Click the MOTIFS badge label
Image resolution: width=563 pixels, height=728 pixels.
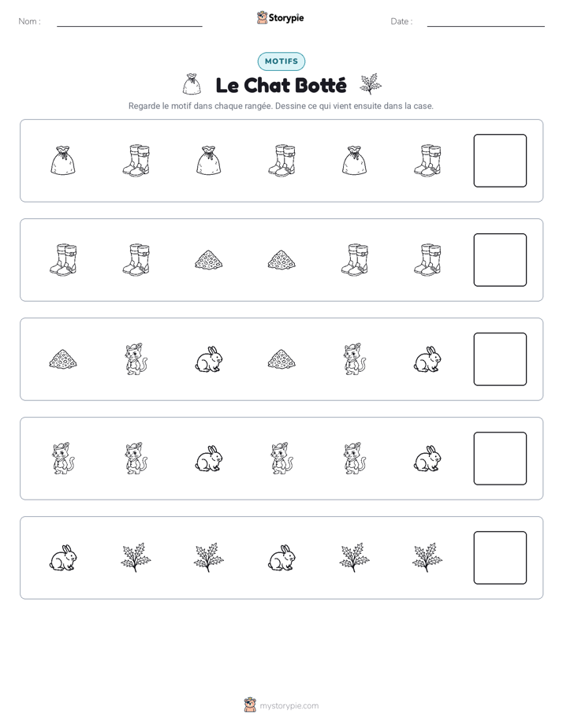(x=281, y=61)
